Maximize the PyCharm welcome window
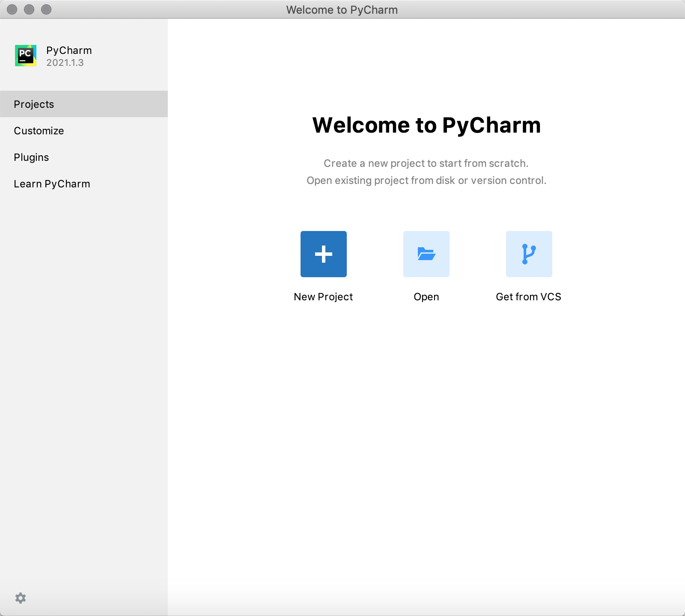 click(46, 9)
